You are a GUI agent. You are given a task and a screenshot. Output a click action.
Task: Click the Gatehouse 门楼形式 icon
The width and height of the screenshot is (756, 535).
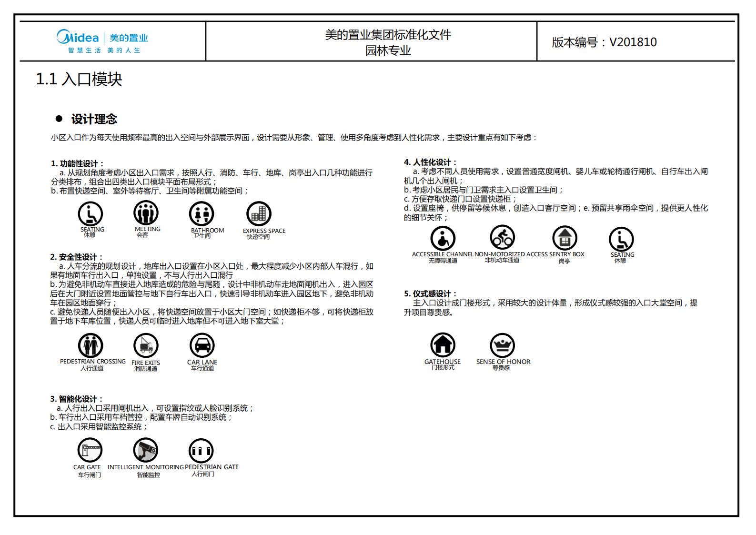pos(443,345)
